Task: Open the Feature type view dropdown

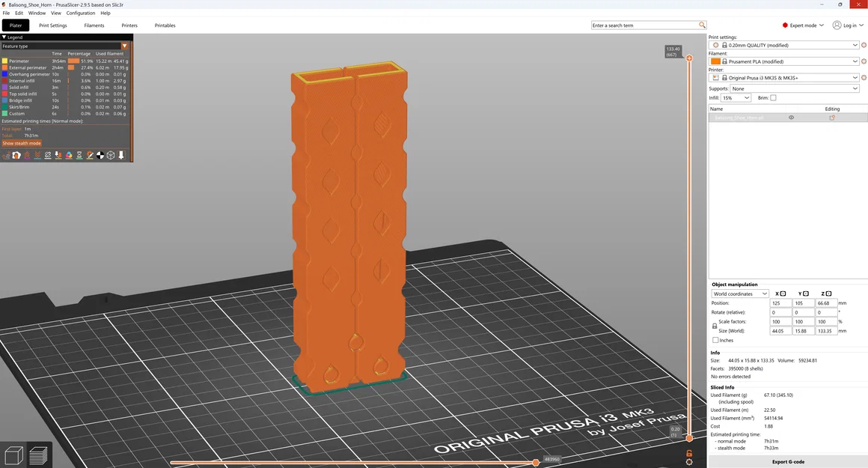Action: 65,46
